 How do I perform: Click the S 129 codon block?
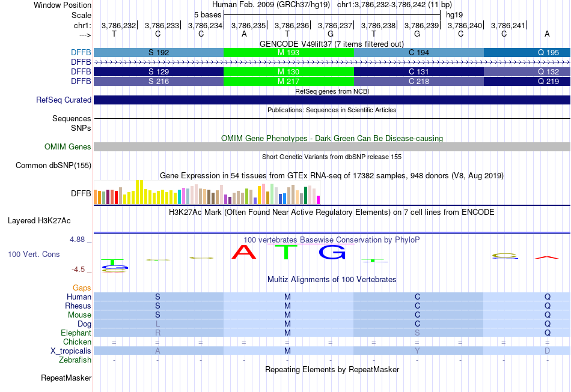click(x=159, y=71)
